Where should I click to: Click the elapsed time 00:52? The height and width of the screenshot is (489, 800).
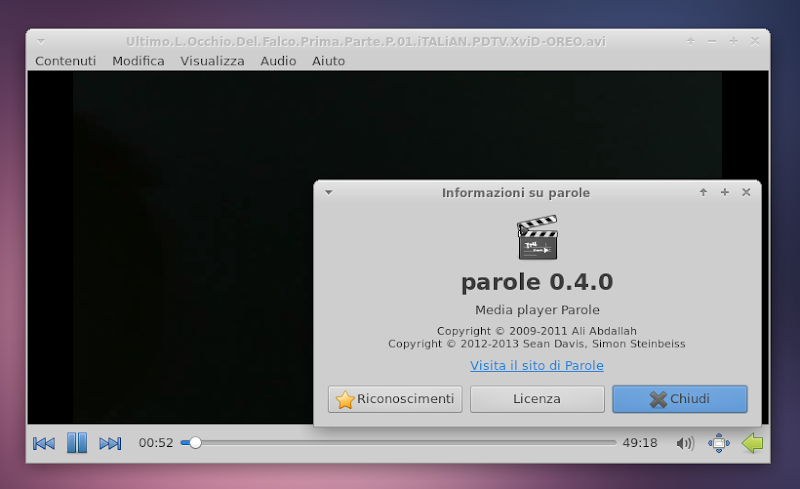(x=156, y=443)
